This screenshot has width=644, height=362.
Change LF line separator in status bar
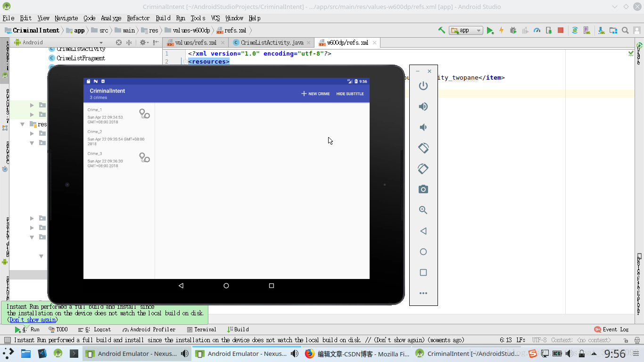pos(521,340)
